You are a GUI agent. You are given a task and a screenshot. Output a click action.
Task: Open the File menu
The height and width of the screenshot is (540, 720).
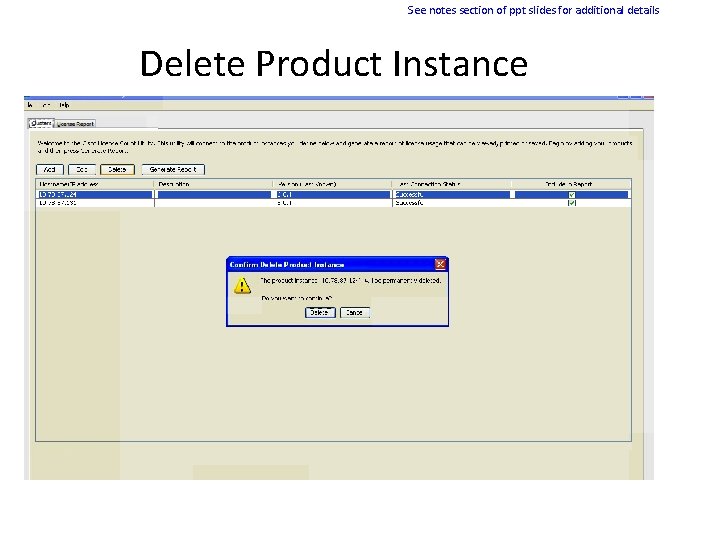(x=30, y=105)
